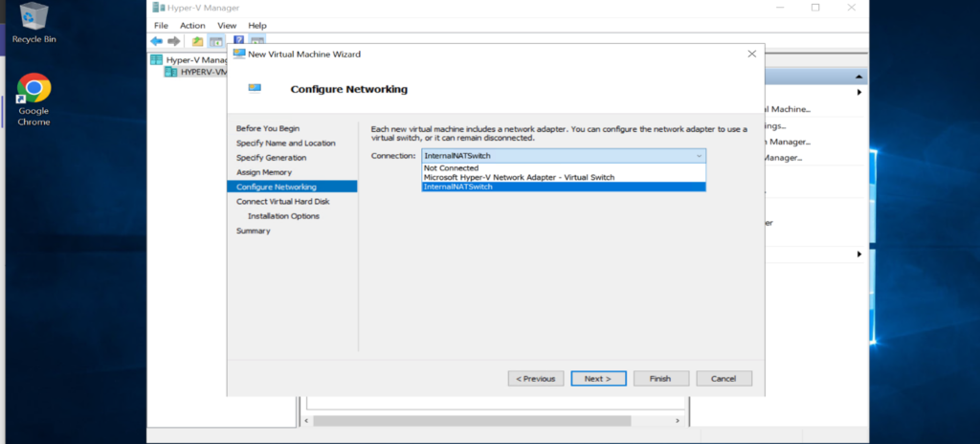Select the HYPERV-VM server in the tree

click(196, 72)
